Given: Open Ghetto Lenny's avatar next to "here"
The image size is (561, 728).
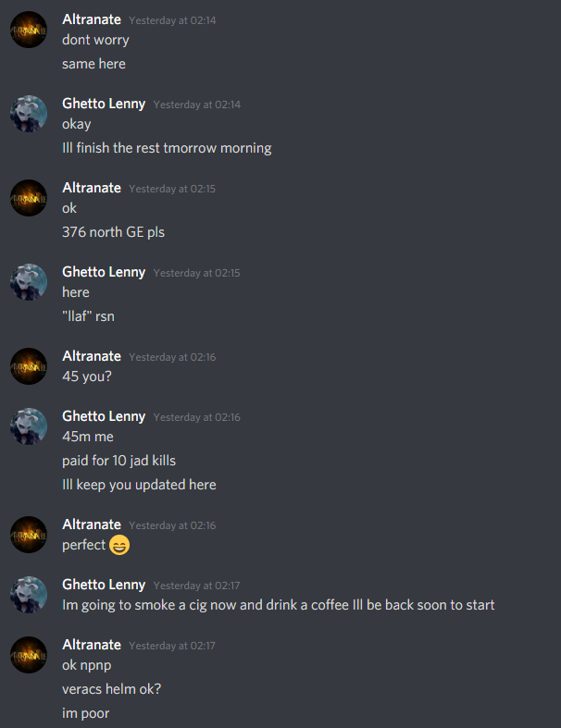Looking at the screenshot, I should click(x=29, y=282).
